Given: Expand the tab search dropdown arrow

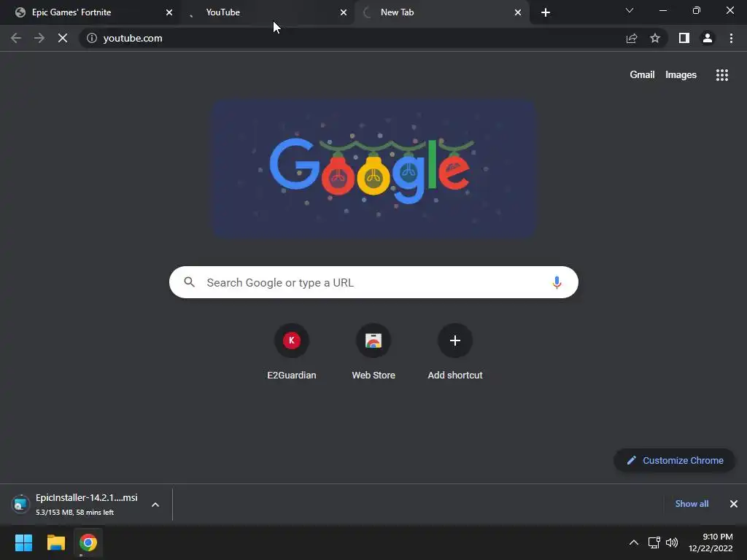Looking at the screenshot, I should 630,10.
